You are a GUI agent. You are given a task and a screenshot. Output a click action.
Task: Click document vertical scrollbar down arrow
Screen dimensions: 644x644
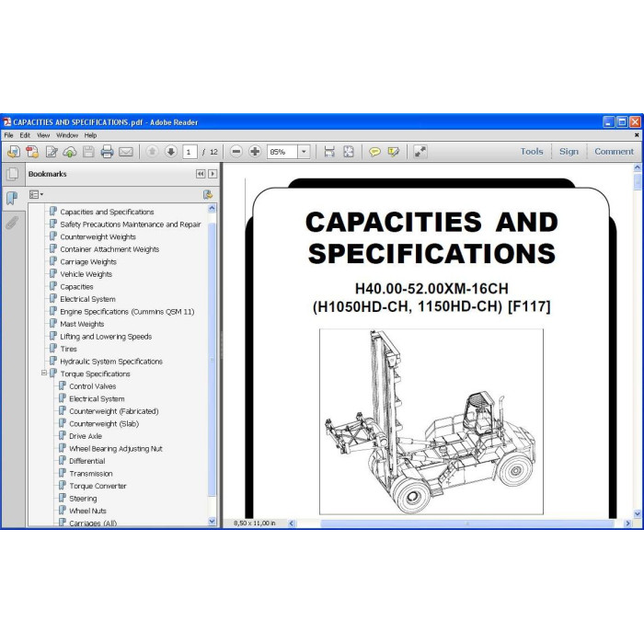[637, 513]
